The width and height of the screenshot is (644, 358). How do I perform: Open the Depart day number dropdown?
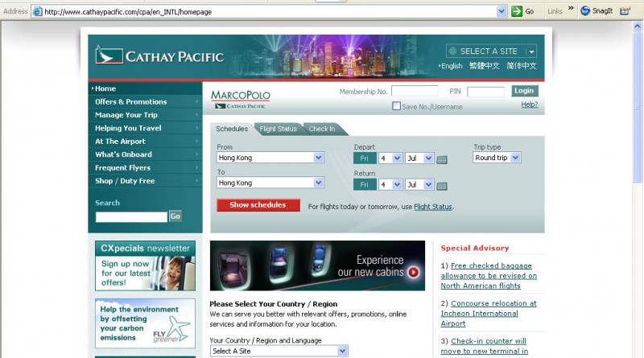click(390, 158)
